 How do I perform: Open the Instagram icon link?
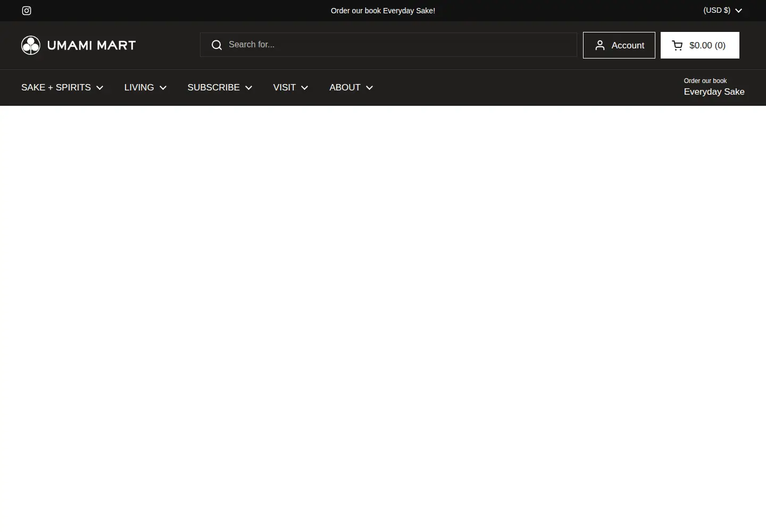click(x=27, y=11)
